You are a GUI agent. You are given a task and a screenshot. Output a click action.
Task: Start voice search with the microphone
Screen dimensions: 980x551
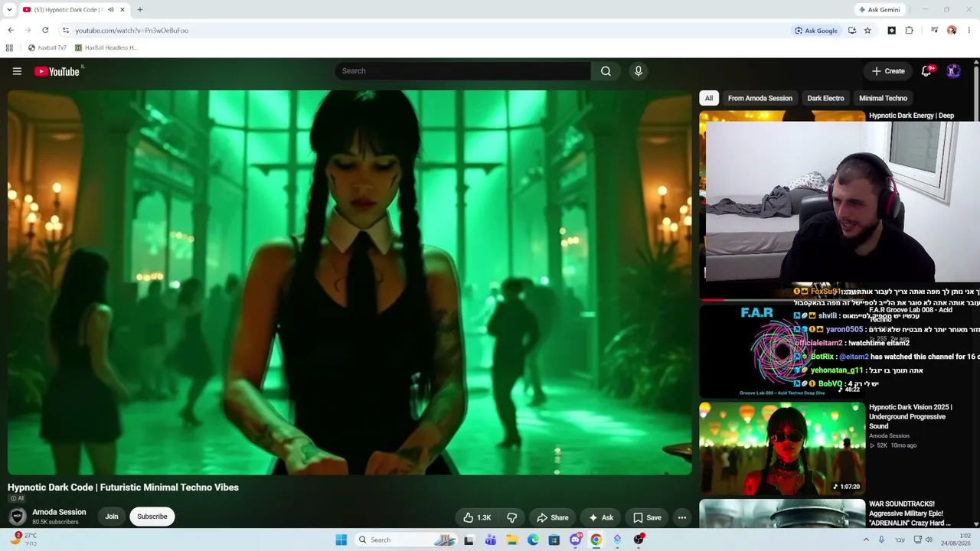pyautogui.click(x=639, y=71)
